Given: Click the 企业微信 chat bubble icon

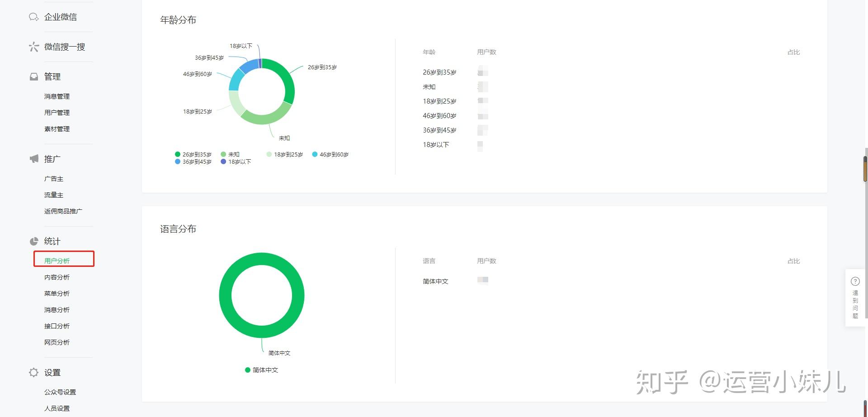Looking at the screenshot, I should tap(34, 17).
